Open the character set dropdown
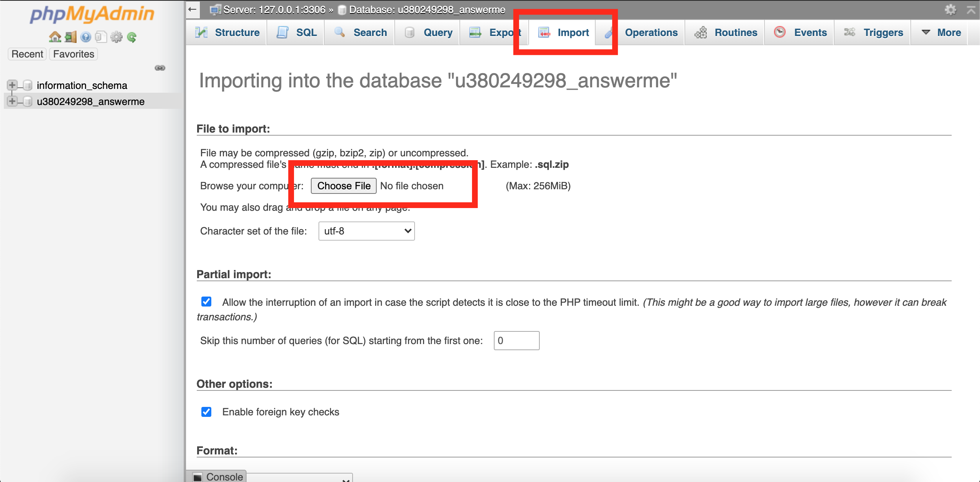Viewport: 980px width, 482px height. click(366, 231)
